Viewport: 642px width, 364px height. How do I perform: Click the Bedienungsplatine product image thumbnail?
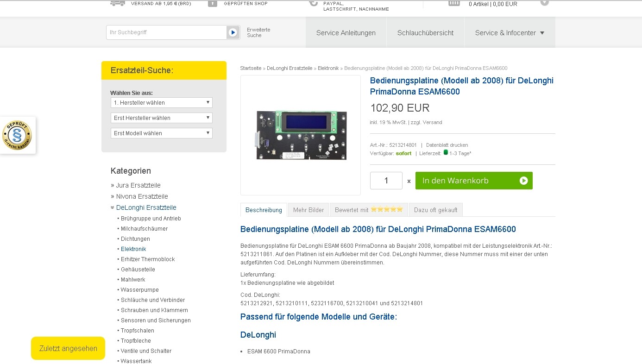(301, 135)
